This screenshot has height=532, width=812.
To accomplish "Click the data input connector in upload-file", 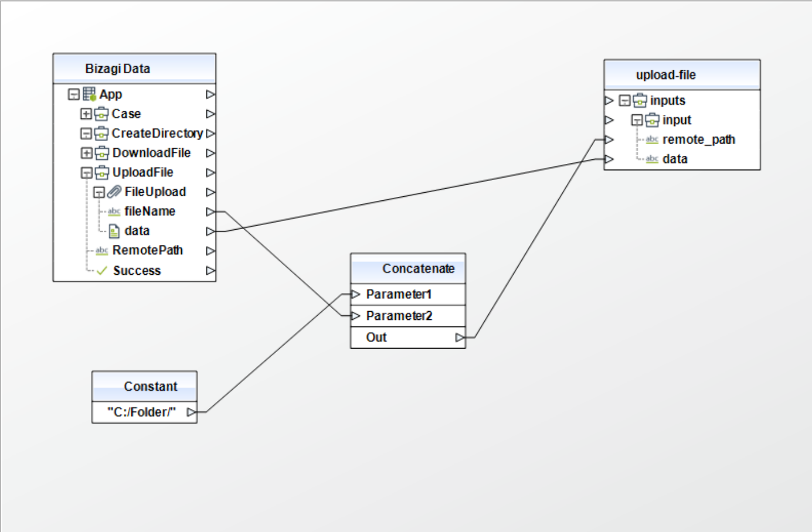I will click(609, 159).
